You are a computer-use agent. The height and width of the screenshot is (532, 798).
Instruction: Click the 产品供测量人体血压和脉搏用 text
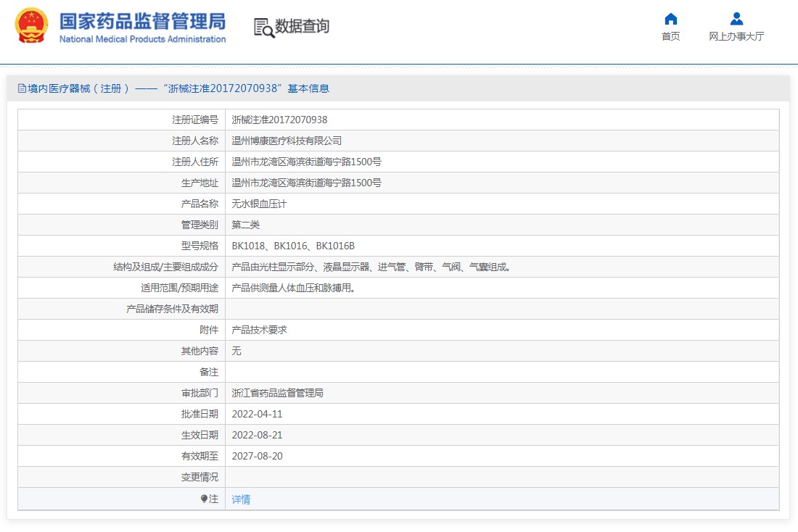coord(293,288)
